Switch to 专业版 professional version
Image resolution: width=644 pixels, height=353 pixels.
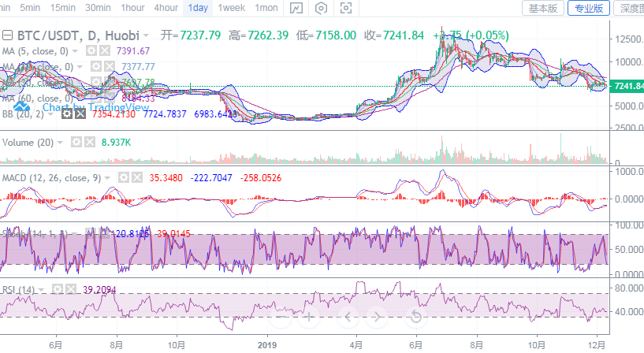pos(589,8)
